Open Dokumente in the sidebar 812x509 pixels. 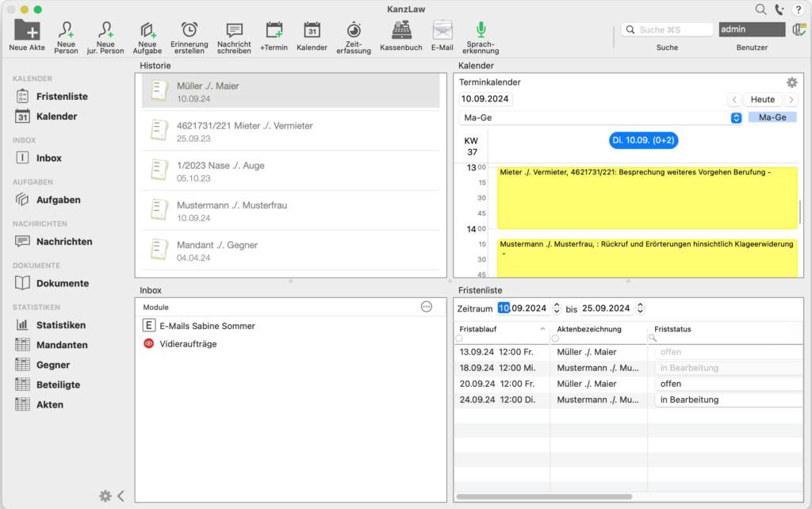tap(52, 283)
